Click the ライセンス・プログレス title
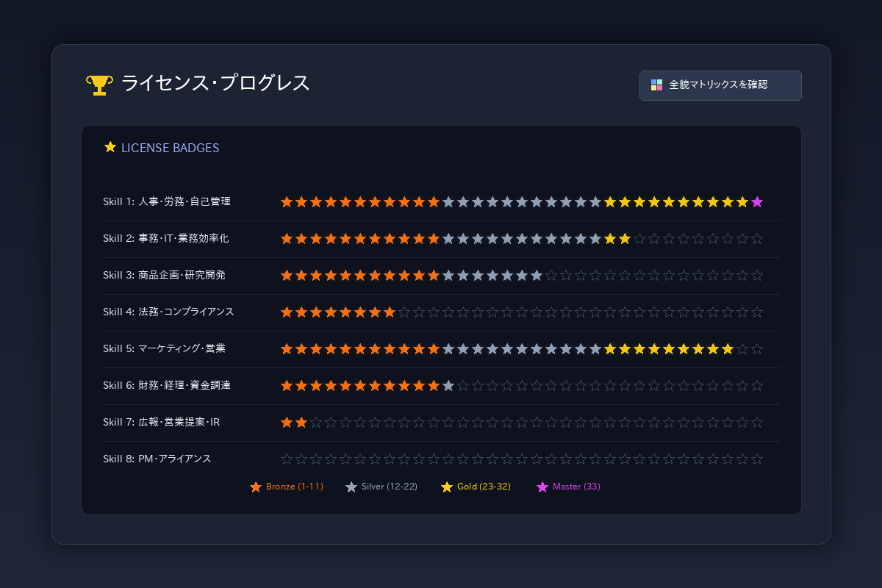The image size is (882, 588). (215, 83)
